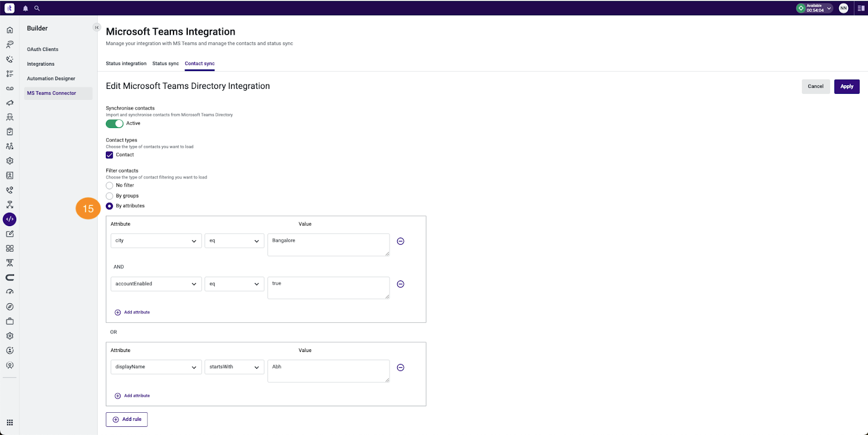Open the app grid launcher icon
This screenshot has height=435, width=868.
(10, 423)
